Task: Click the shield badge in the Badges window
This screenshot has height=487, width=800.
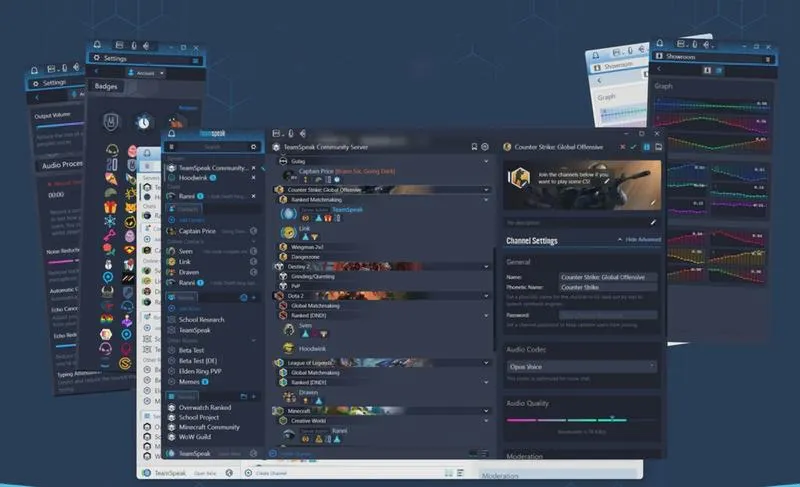Action: (x=111, y=122)
